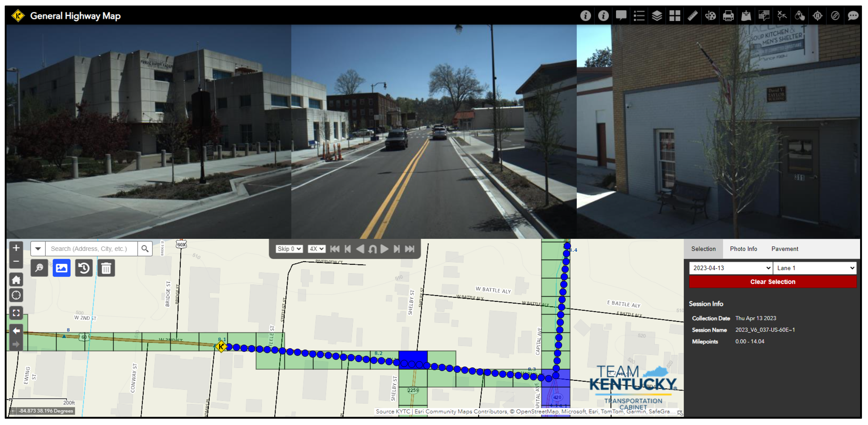Click the address search input field

click(x=91, y=249)
